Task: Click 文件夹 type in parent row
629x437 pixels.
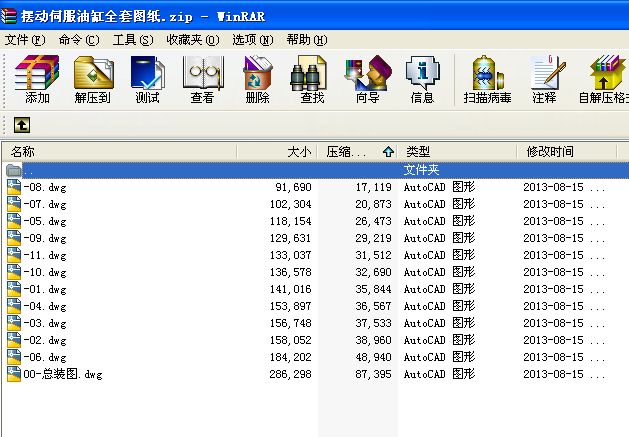Action: [421, 170]
